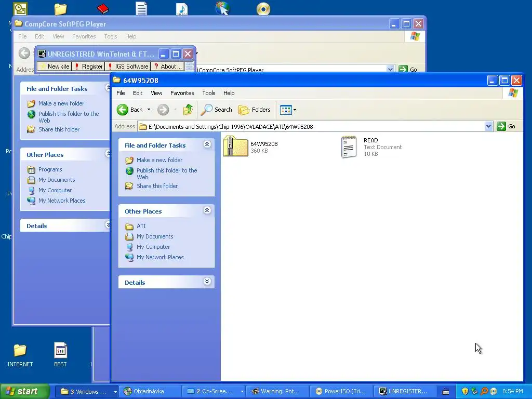The image size is (532, 399).
Task: Click My Network Places in CompCore window
Action: (62, 201)
